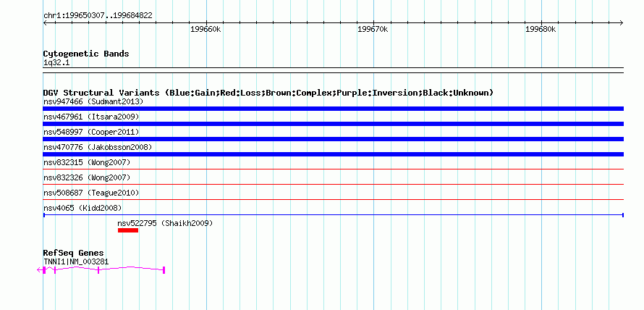The height and width of the screenshot is (310, 644).
Task: Open the nsv947466 (Sudmant2013) label
Action: (x=93, y=101)
